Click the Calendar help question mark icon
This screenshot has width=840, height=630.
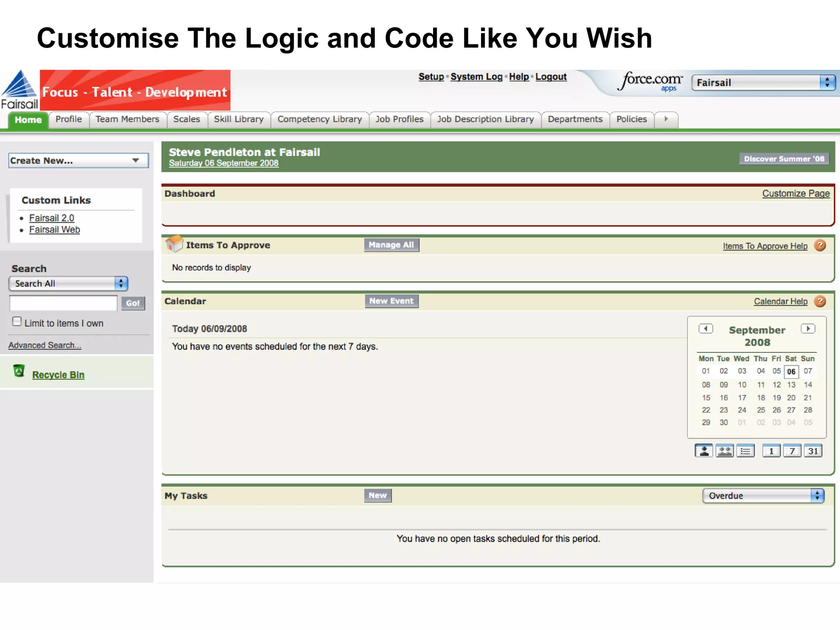820,301
